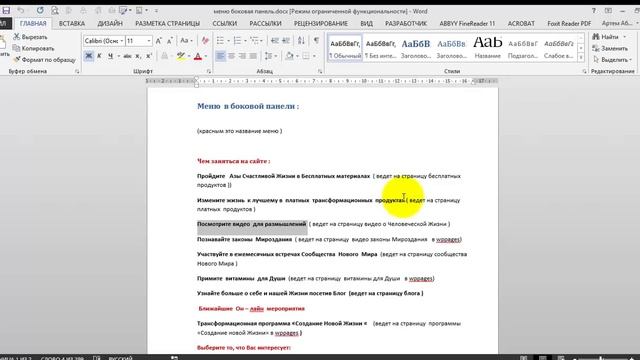Decrease the paragraph indent
640x360 pixels.
click(275, 41)
